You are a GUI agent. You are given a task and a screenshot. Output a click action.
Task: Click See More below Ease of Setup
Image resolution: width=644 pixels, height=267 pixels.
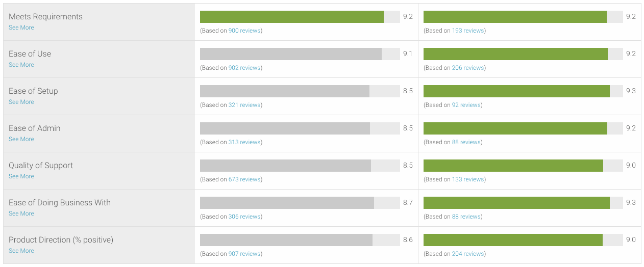click(x=21, y=102)
